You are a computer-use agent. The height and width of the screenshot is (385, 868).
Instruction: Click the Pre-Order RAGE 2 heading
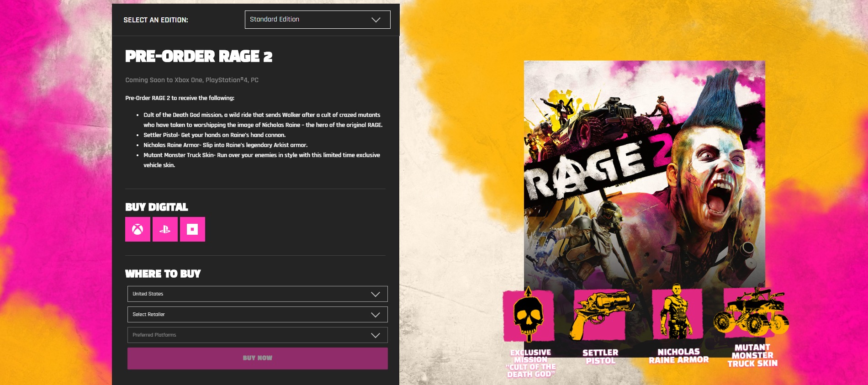199,56
